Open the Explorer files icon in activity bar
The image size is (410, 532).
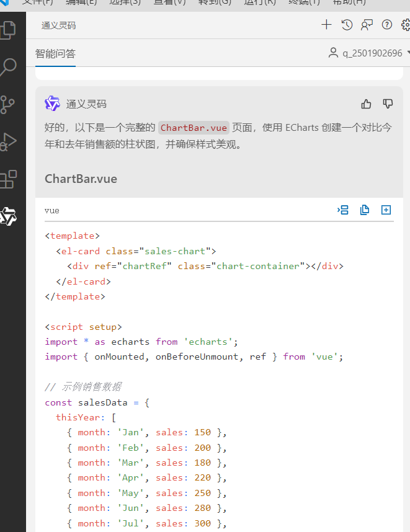click(7, 30)
